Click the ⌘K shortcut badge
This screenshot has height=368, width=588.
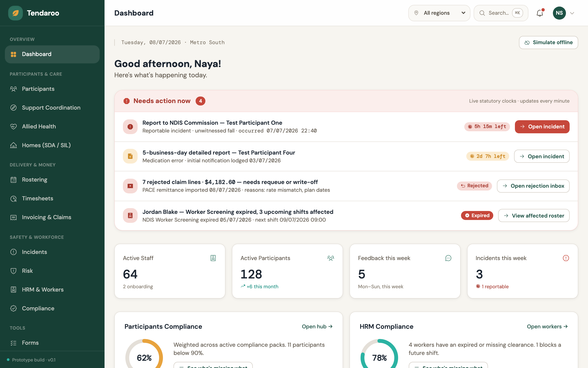tap(517, 13)
